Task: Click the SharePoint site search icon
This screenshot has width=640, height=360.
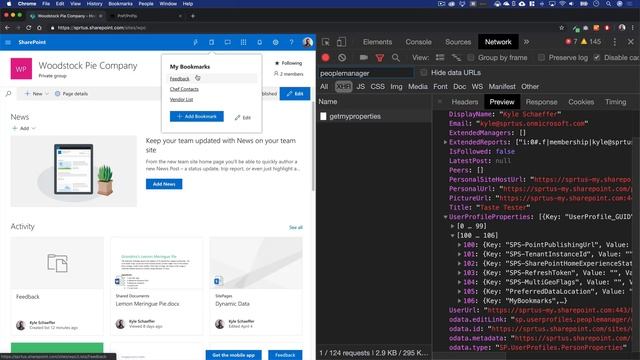Action: 8,93
